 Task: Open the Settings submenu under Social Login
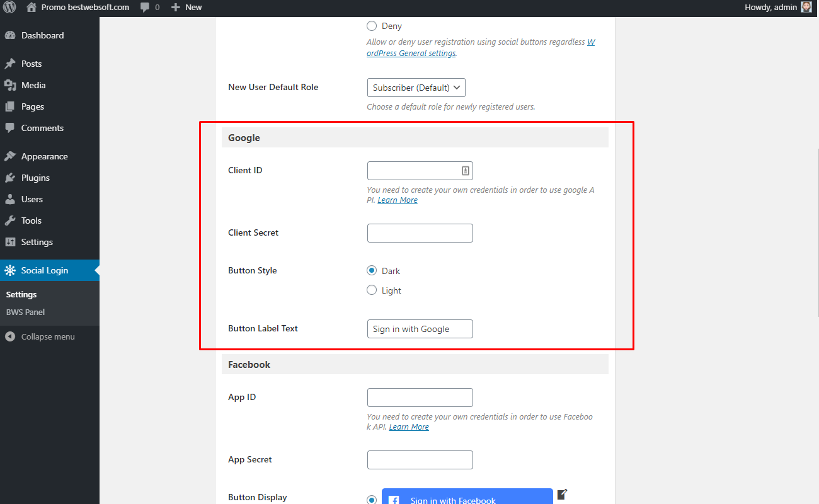point(21,294)
